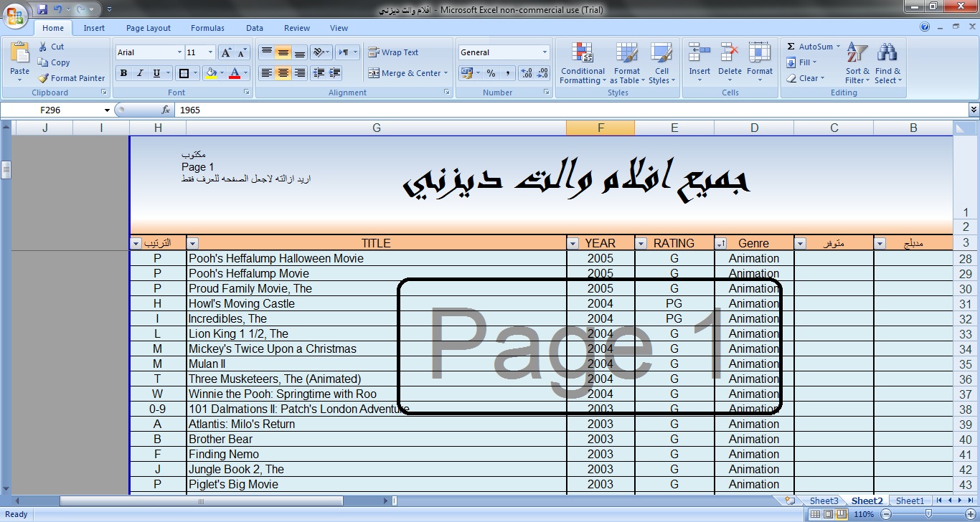
Task: Click the Decrease Decimal icon
Action: coord(542,73)
